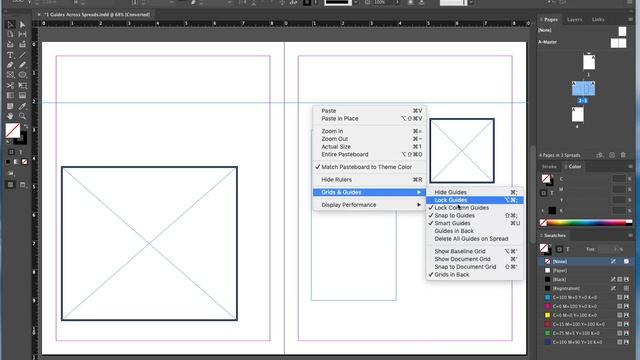The width and height of the screenshot is (640, 360).
Task: Open the Pages panel flyout menu
Action: 630,19
